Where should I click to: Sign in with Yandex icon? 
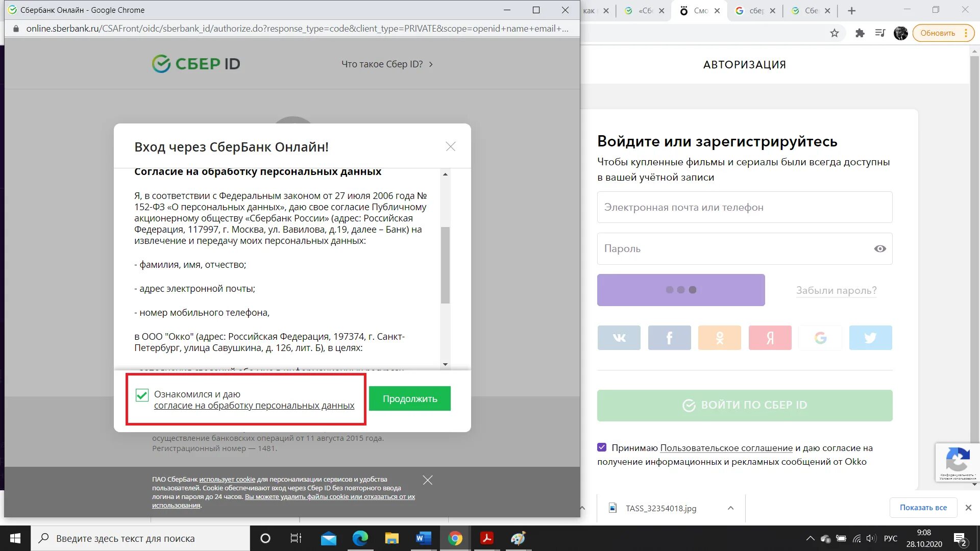point(770,338)
